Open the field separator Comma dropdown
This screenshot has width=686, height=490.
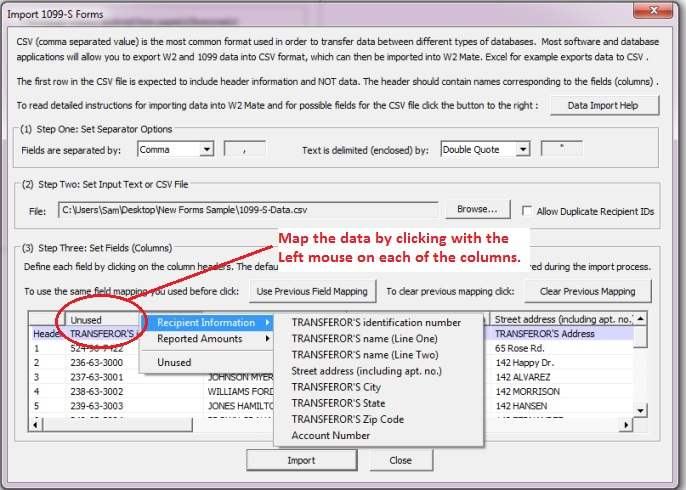206,150
